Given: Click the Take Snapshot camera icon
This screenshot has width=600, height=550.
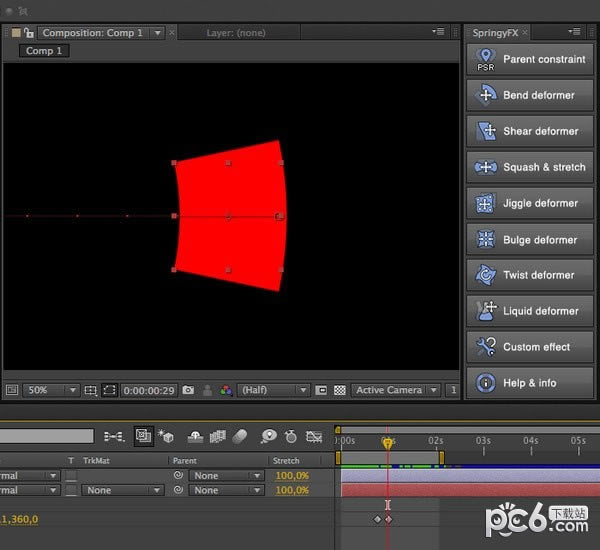Looking at the screenshot, I should tap(188, 390).
